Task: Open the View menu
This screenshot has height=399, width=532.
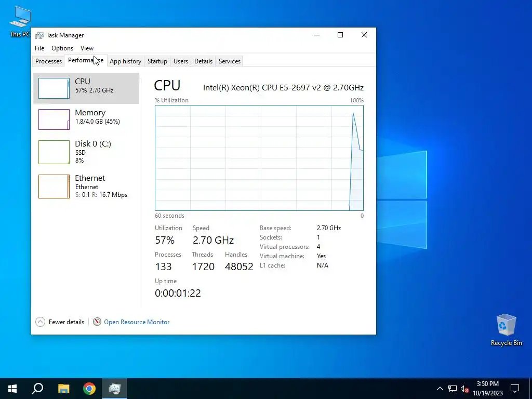Action: click(87, 48)
